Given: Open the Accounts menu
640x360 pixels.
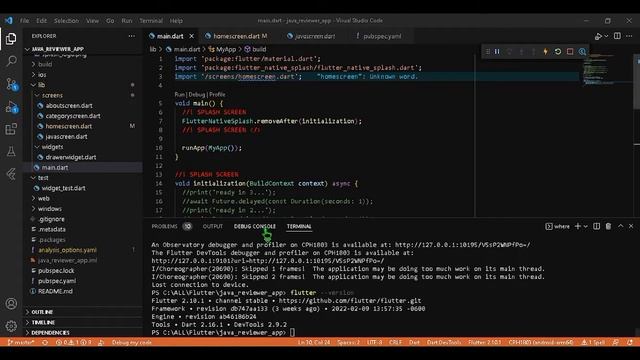Looking at the screenshot, I should (11, 304).
